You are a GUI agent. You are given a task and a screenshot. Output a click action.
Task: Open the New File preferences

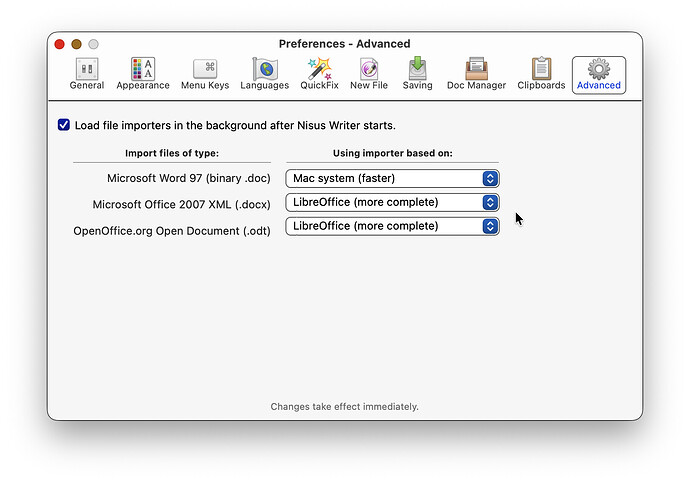click(369, 74)
